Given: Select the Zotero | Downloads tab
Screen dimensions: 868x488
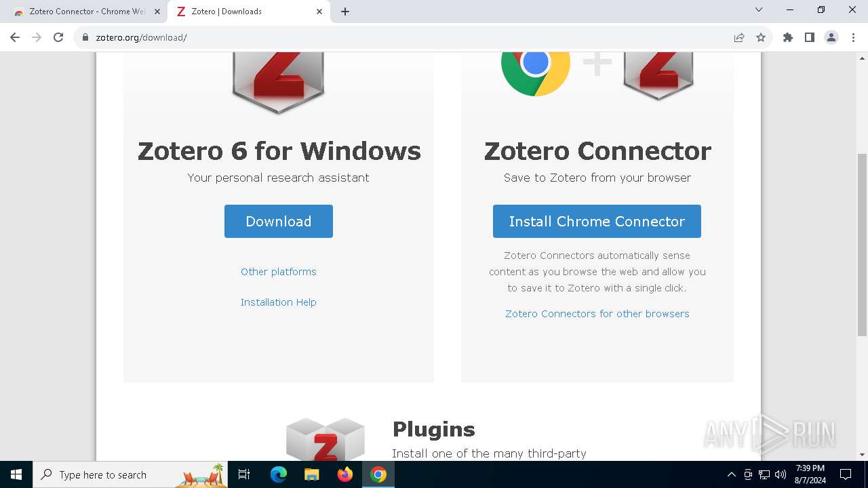Looking at the screenshot, I should point(248,12).
